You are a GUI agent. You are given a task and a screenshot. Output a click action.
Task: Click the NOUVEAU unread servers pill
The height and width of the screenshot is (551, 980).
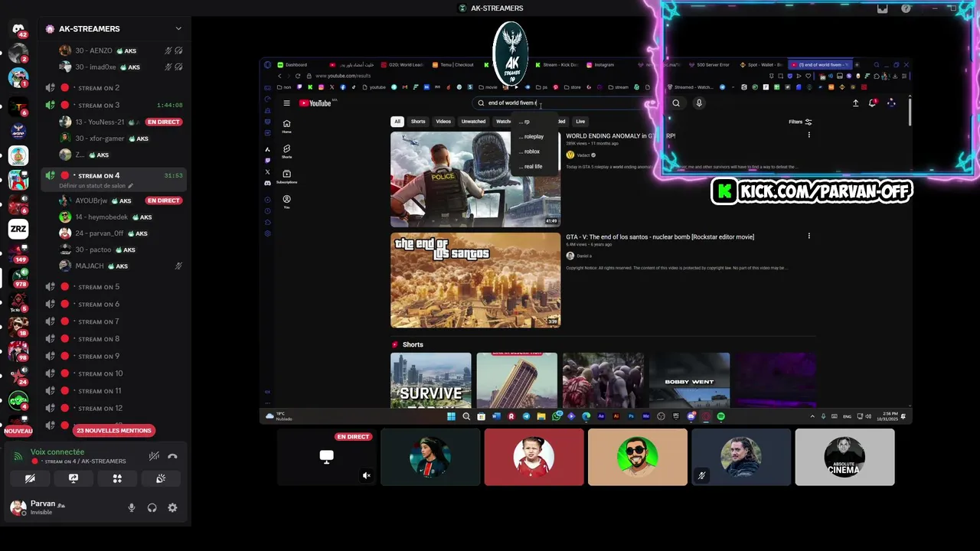18,432
